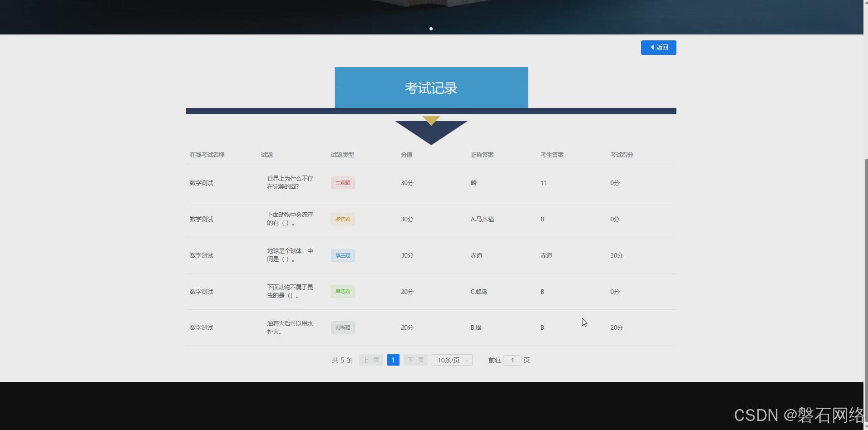Image resolution: width=868 pixels, height=430 pixels.
Task: Expand the 考试记录 blue header banner
Action: [430, 88]
